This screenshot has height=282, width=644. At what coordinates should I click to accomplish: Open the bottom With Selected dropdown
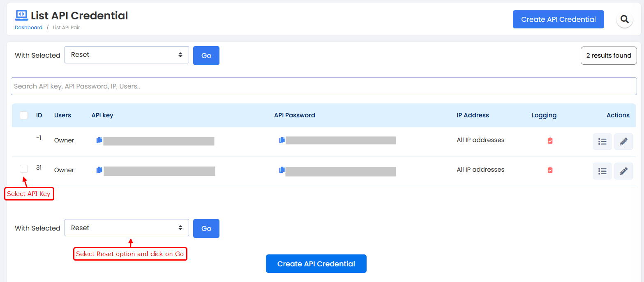pyautogui.click(x=127, y=228)
